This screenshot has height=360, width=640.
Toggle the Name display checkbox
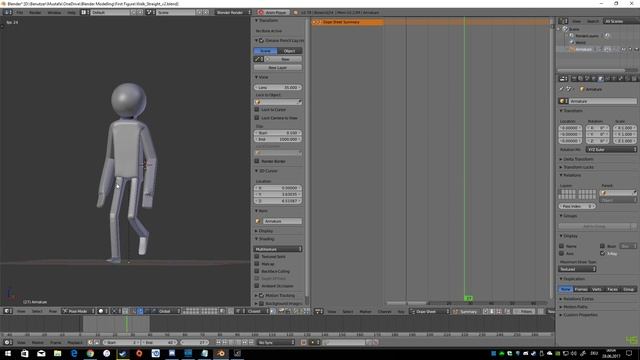(562, 246)
